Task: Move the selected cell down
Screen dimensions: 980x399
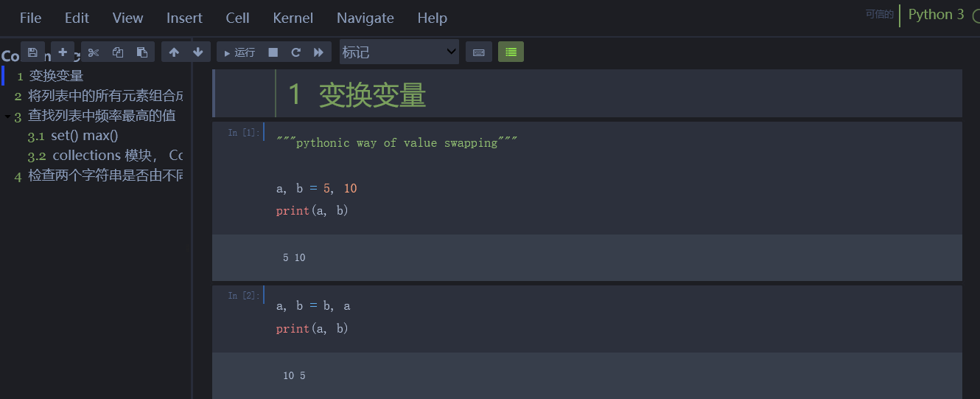Action: (x=197, y=52)
